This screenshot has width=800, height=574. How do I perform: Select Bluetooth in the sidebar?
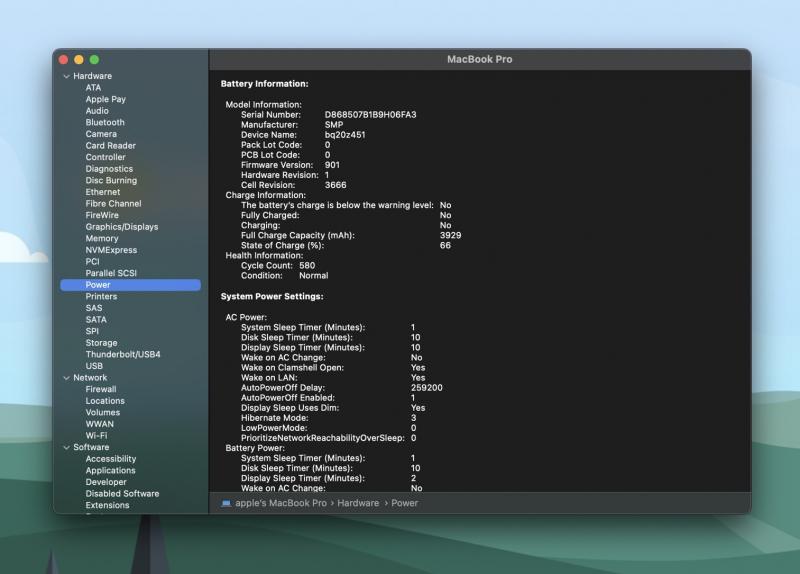[105, 122]
